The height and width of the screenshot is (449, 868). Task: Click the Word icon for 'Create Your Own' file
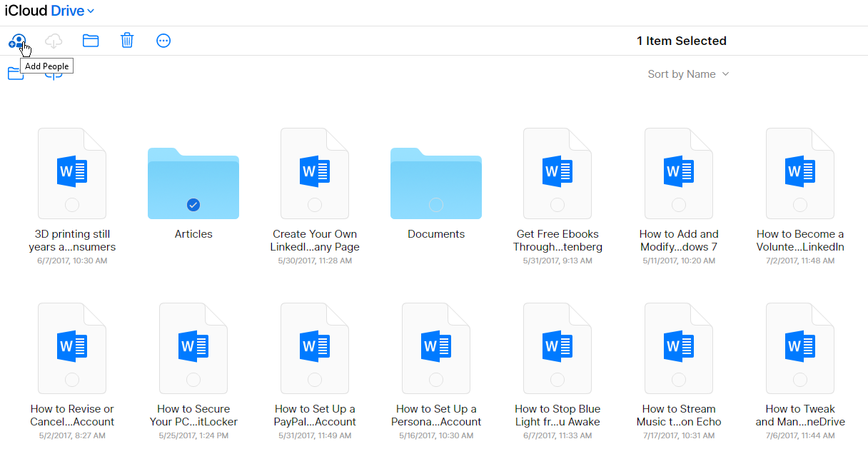(315, 171)
